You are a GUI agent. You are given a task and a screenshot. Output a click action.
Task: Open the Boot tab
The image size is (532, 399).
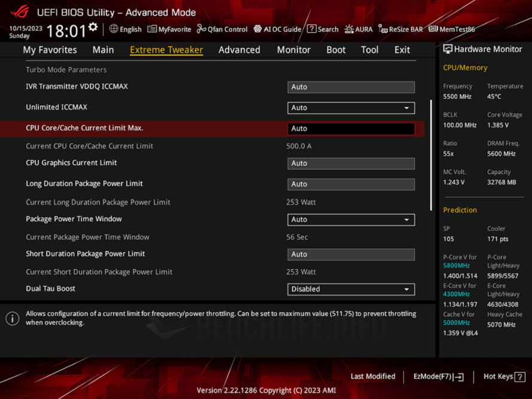click(336, 50)
